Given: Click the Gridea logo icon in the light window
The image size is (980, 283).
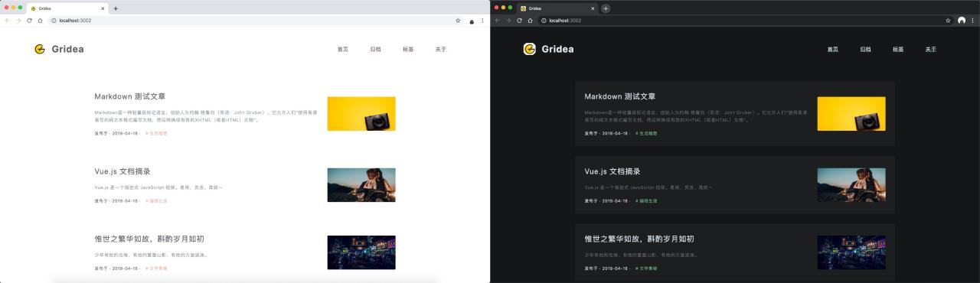Looking at the screenshot, I should coord(40,49).
